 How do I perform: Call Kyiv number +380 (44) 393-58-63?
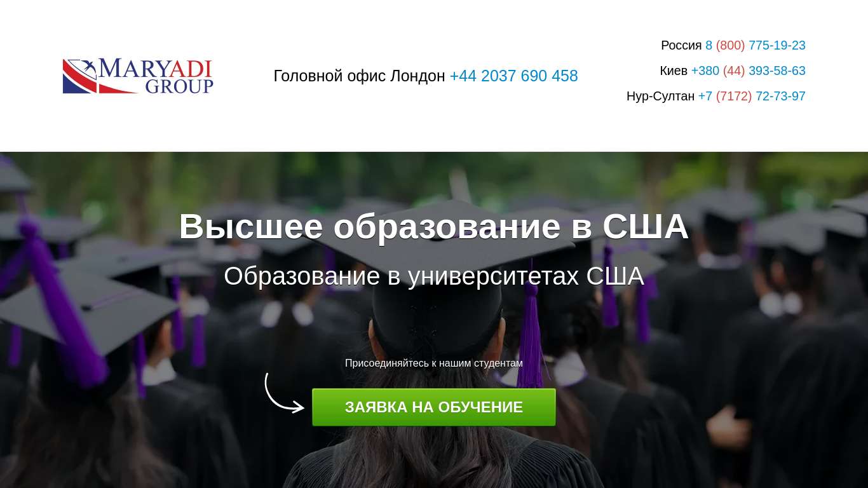pos(748,71)
